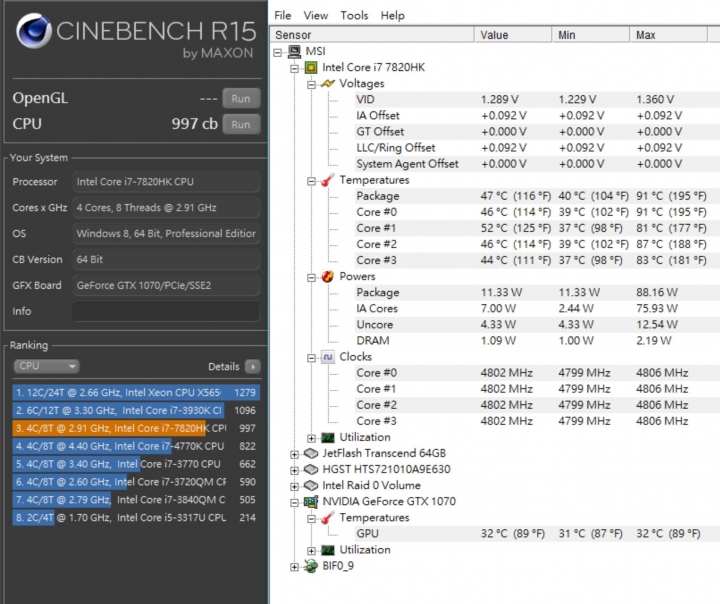Click the NVIDIA GeForce GTX 1070 card icon
Image resolution: width=720 pixels, height=604 pixels.
coord(311,502)
